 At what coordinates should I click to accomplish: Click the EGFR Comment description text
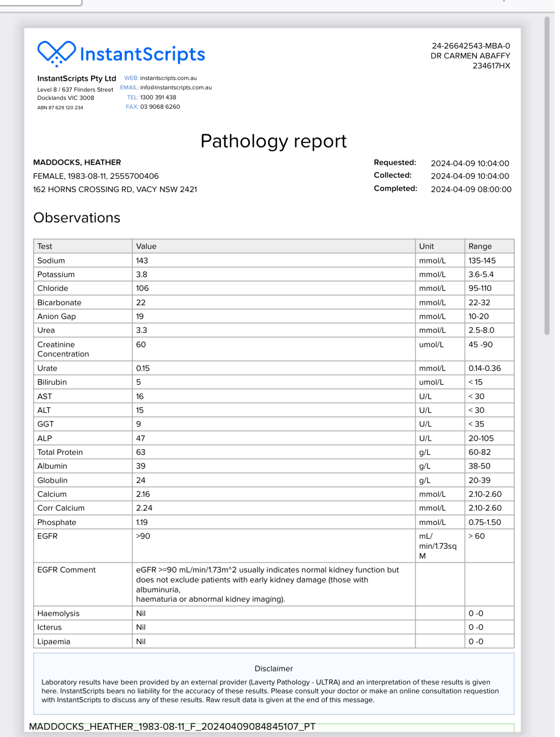click(267, 584)
